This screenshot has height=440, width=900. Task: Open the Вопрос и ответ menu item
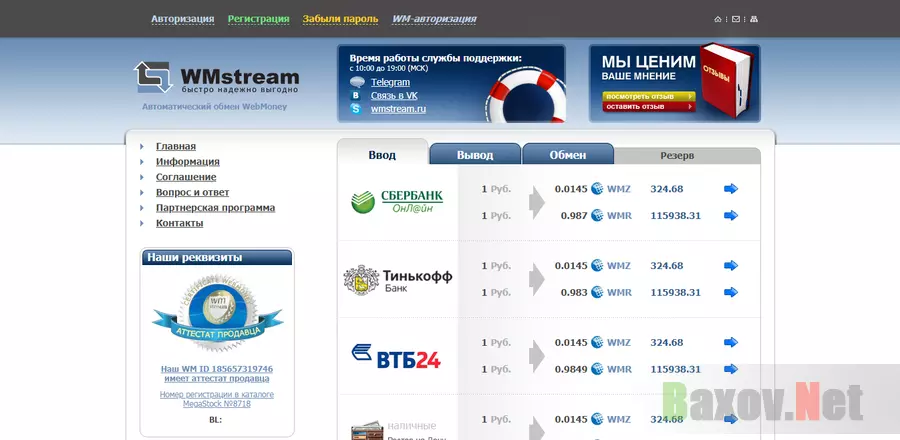tap(192, 192)
